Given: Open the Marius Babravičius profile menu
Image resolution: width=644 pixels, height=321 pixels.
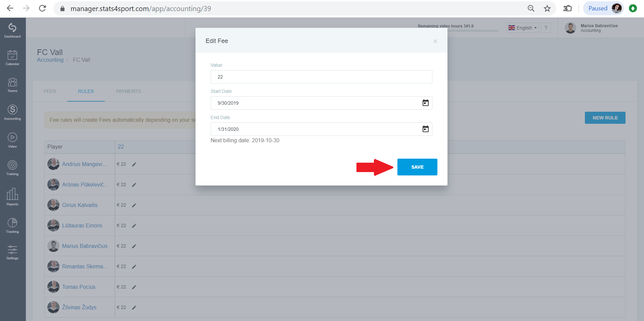Looking at the screenshot, I should coord(591,28).
